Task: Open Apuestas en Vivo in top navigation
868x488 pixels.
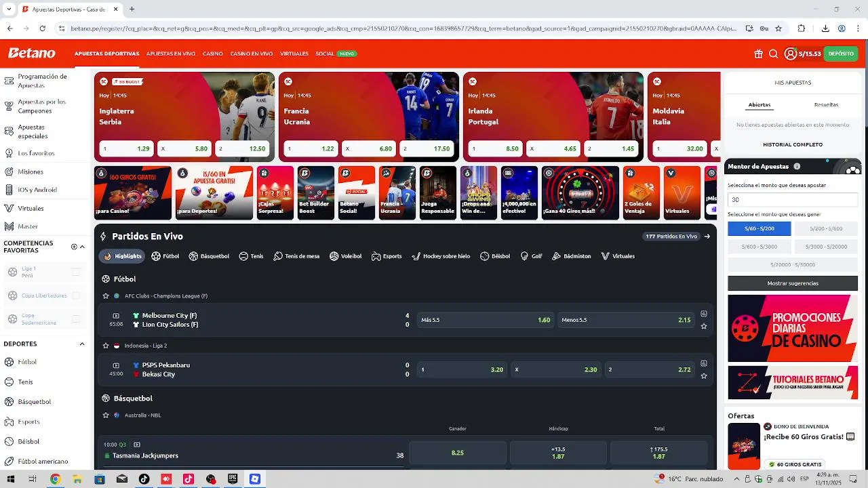Action: (171, 54)
